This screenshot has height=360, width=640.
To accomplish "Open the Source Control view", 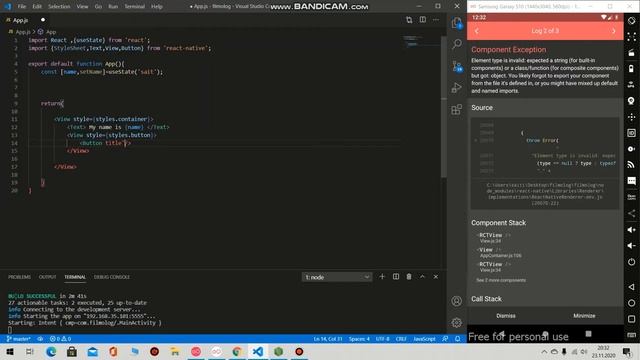I will pos(457,66).
